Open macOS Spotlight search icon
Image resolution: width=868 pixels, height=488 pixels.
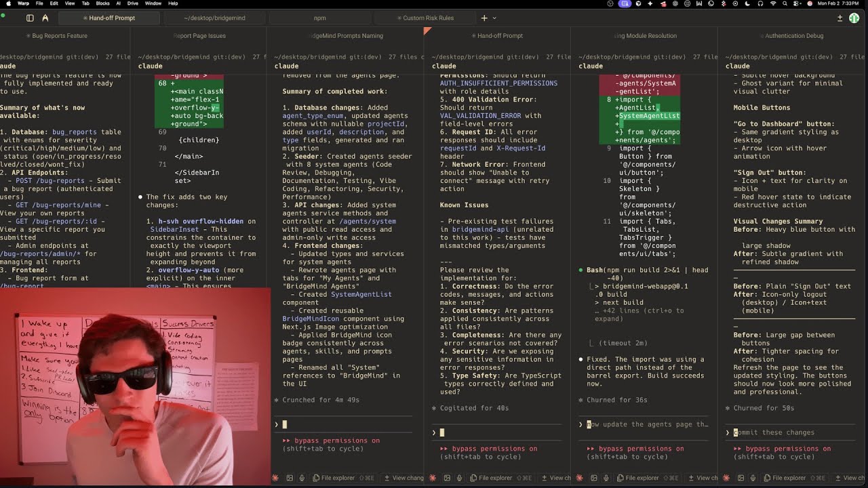point(785,3)
